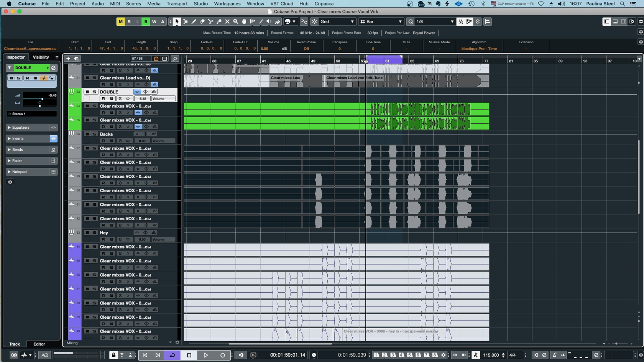This screenshot has height=362, width=644.
Task: Start playback with the Play button
Action: (206, 355)
